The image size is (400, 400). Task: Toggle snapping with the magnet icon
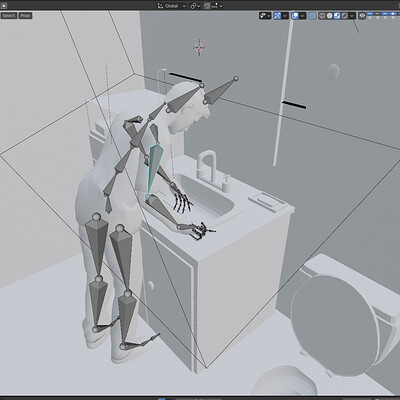(207, 6)
